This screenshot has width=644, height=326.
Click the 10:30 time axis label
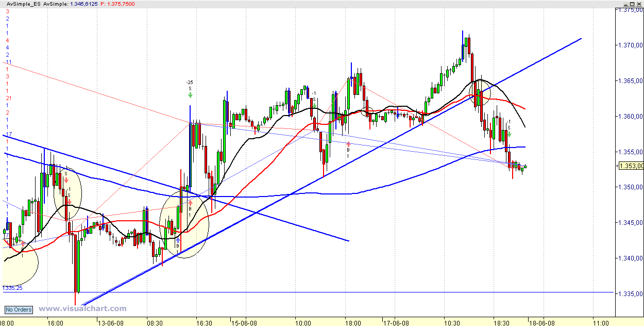[453, 322]
